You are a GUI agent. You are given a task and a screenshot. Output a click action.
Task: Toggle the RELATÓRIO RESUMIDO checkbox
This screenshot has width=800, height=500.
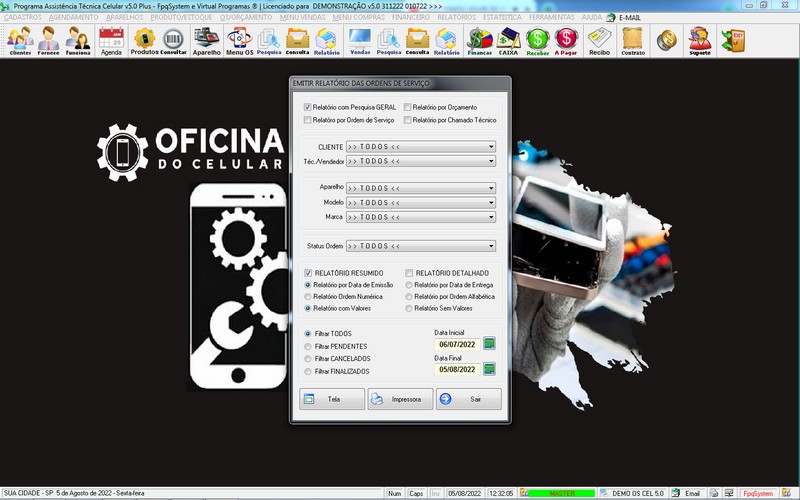point(308,273)
